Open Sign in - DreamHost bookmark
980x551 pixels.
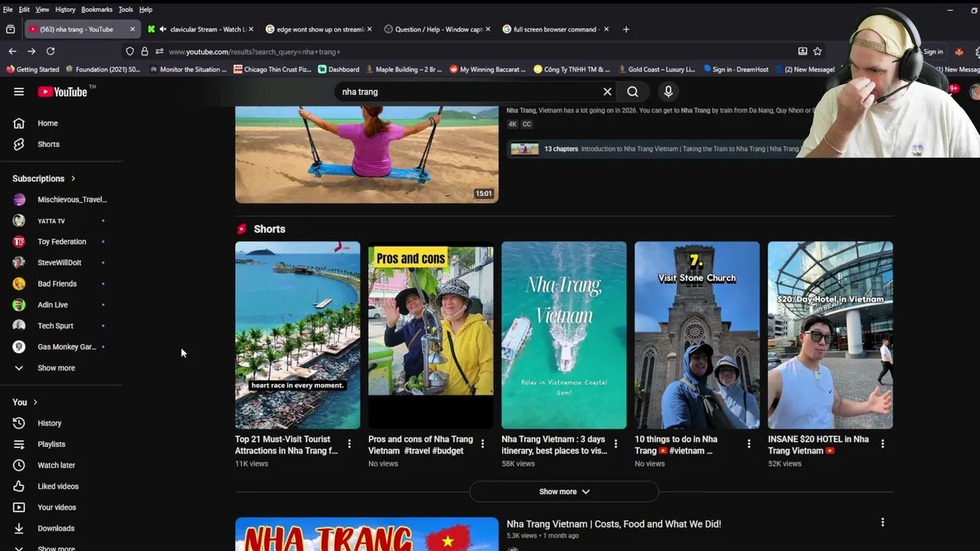pos(735,69)
